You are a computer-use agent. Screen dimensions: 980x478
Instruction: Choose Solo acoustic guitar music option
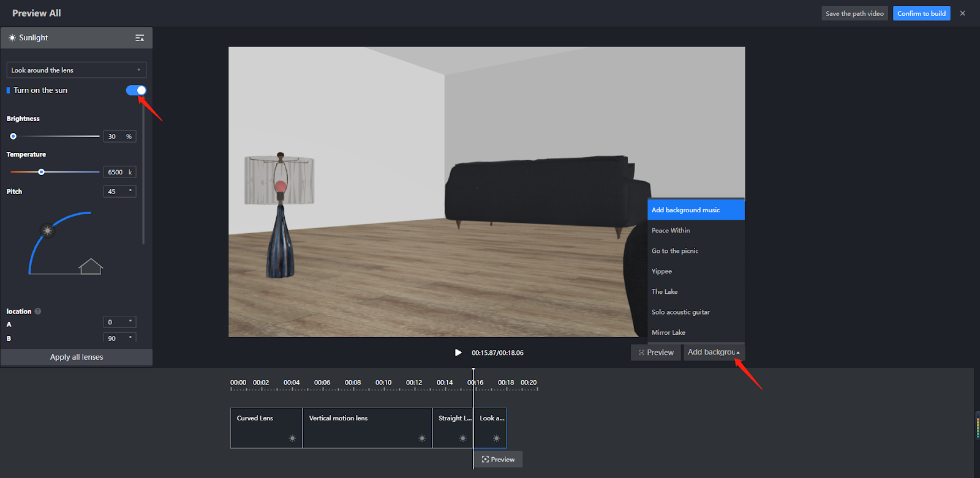(680, 312)
